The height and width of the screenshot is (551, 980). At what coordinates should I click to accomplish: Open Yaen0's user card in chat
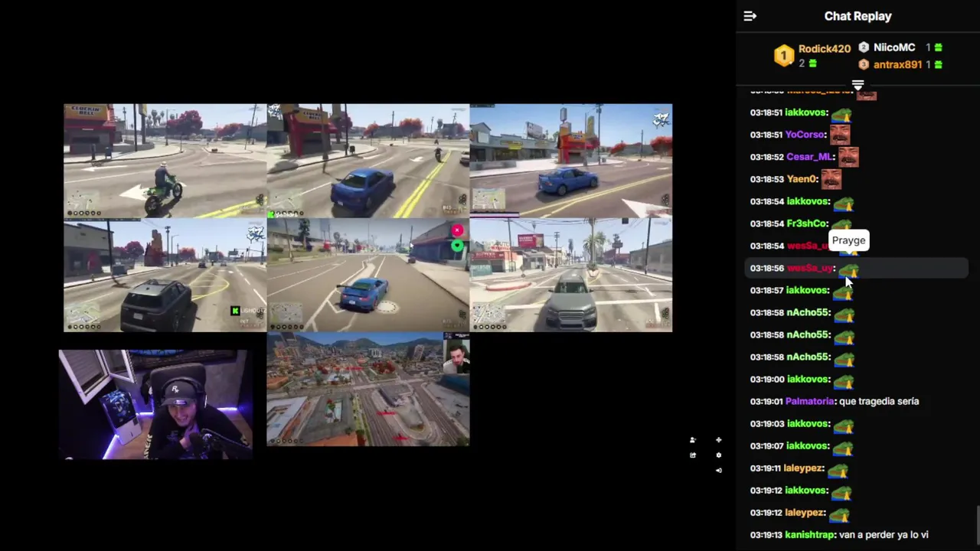coord(801,179)
